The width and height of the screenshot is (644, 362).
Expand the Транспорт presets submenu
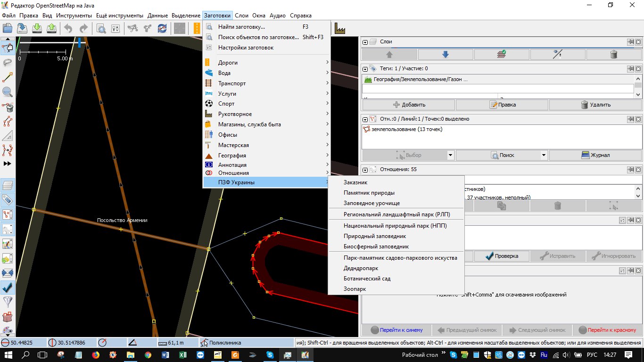click(x=266, y=83)
